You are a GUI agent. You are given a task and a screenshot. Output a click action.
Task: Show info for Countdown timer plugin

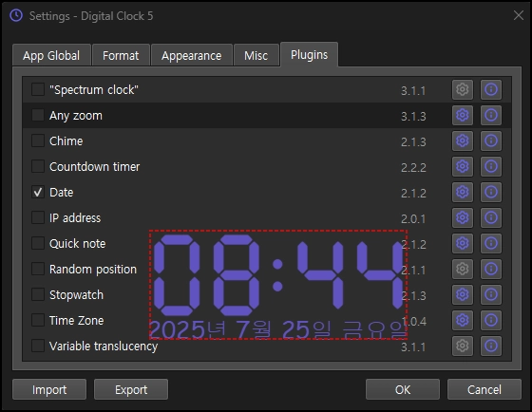click(491, 166)
